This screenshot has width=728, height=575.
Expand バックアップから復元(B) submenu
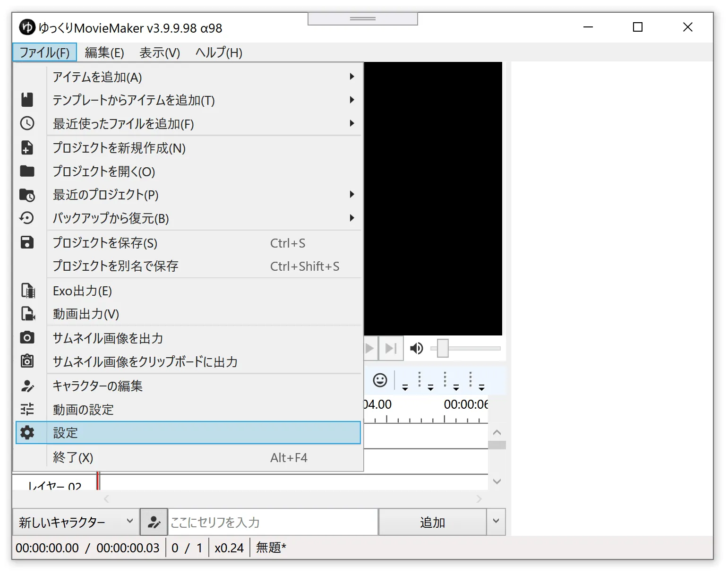pos(352,218)
